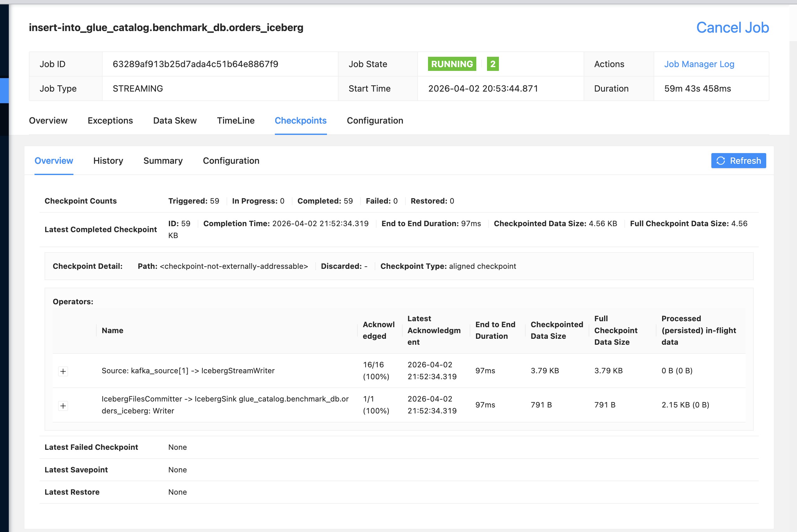This screenshot has height=532, width=797.
Task: Click the green RUNNING state badge
Action: click(x=452, y=64)
